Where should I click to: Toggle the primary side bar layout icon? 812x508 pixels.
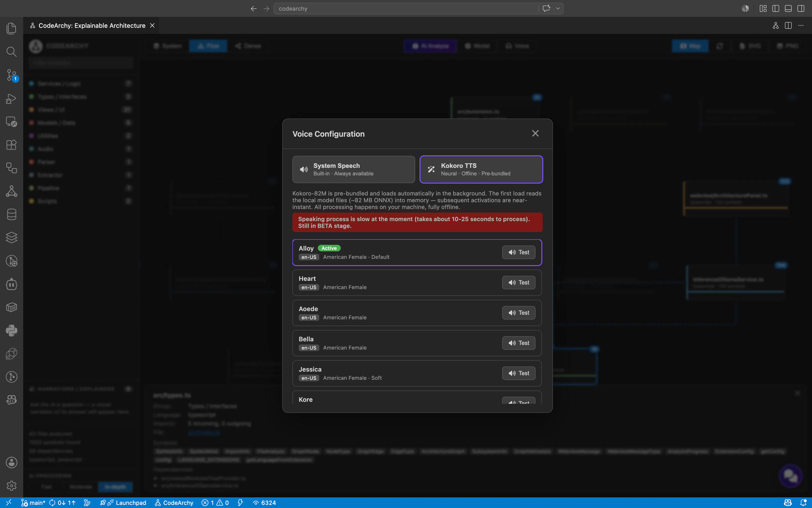pos(776,9)
